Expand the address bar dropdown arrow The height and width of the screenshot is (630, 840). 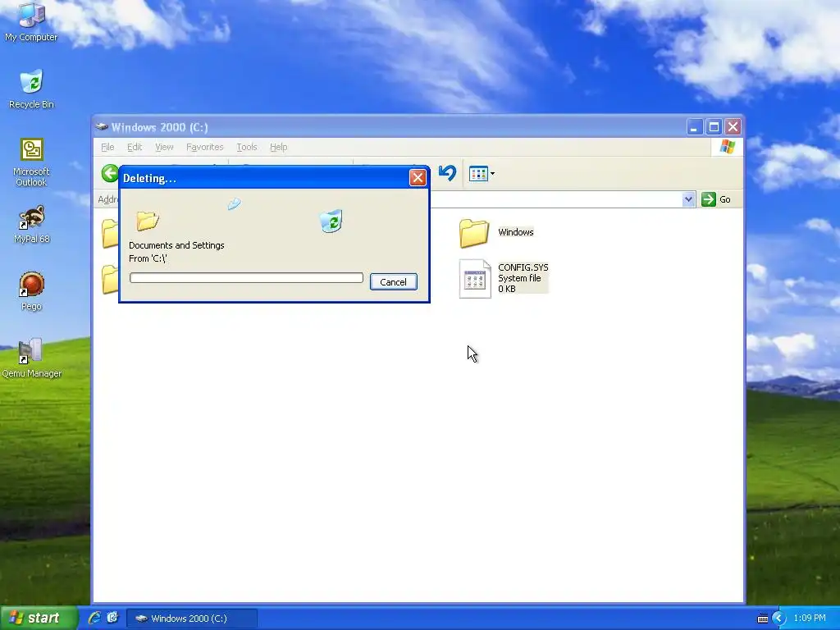pos(688,199)
